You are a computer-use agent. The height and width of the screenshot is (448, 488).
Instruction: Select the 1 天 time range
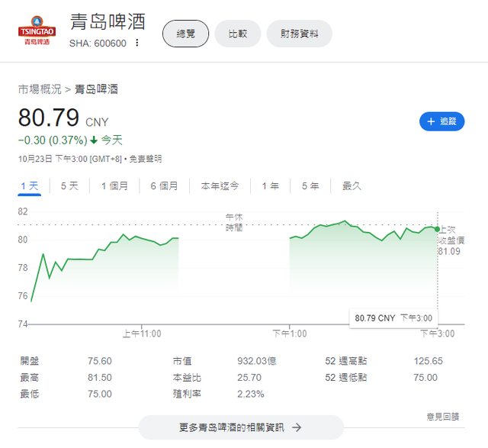click(x=30, y=185)
